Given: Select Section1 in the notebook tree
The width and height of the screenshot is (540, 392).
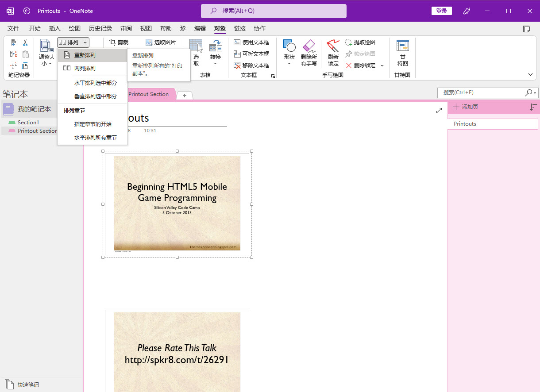Looking at the screenshot, I should [28, 123].
